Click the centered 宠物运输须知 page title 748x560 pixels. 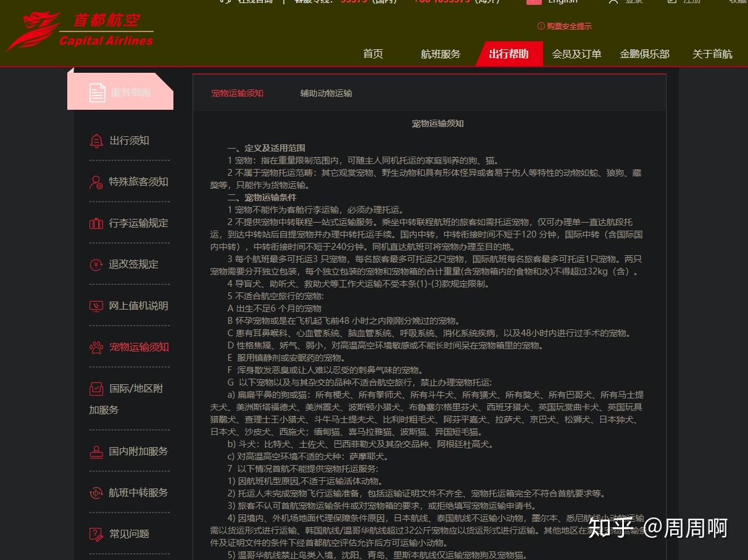[x=438, y=123]
